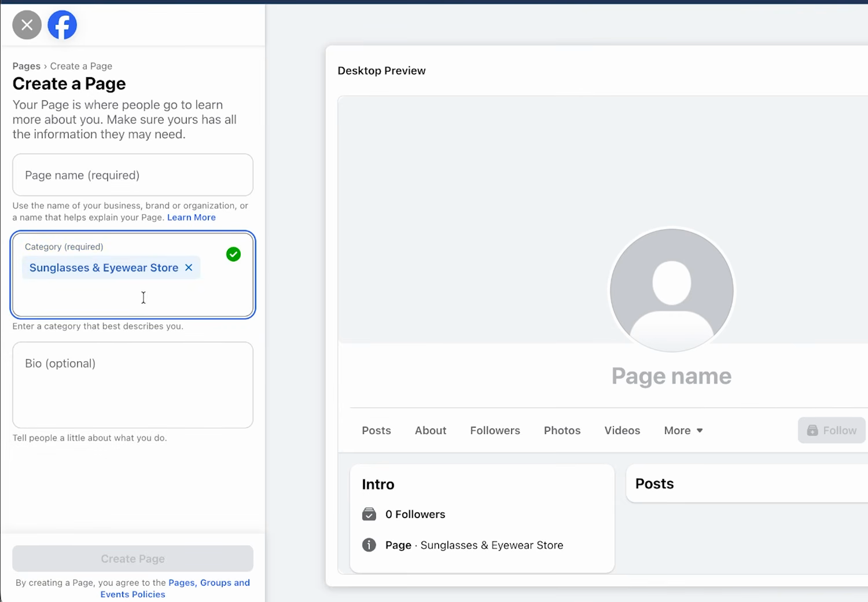Click 'Tell people a little about what you do.'
The height and width of the screenshot is (602, 868).
tap(90, 438)
